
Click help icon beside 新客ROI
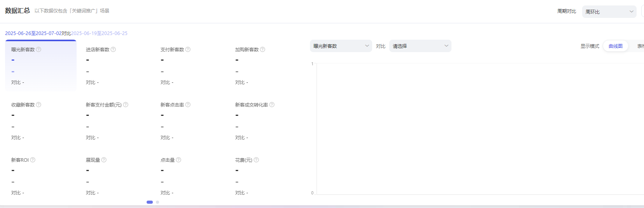33,160
